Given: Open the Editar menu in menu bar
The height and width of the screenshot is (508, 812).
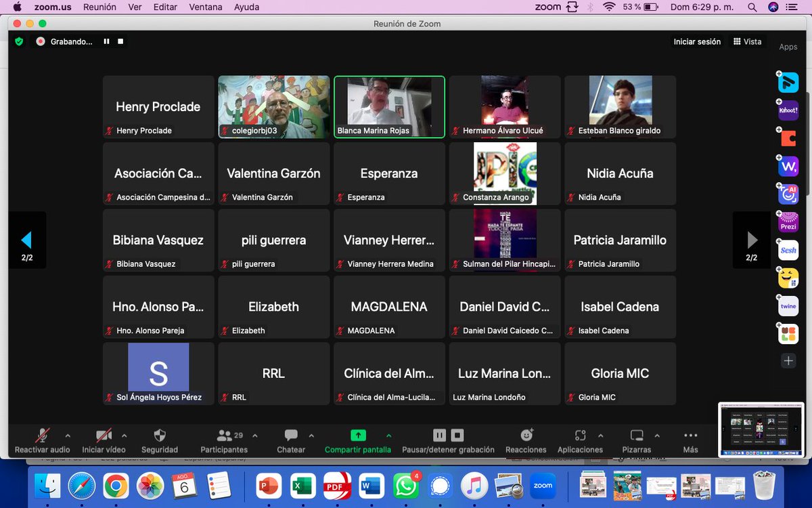Looking at the screenshot, I should [x=166, y=7].
